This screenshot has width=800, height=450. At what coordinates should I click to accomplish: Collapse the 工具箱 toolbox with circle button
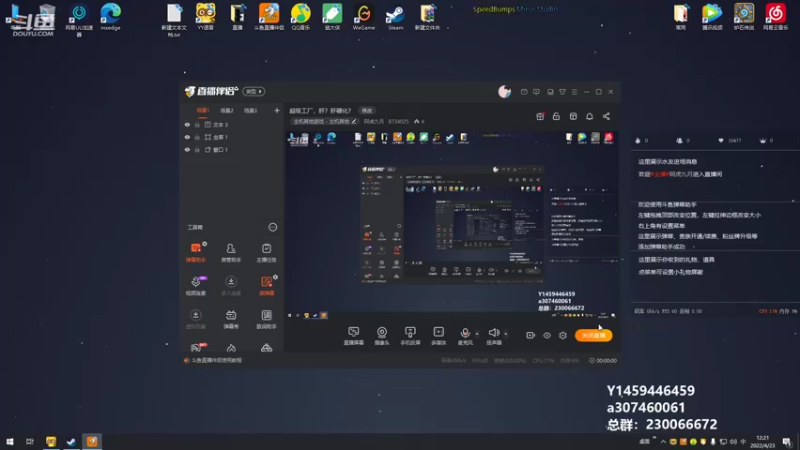[x=273, y=227]
